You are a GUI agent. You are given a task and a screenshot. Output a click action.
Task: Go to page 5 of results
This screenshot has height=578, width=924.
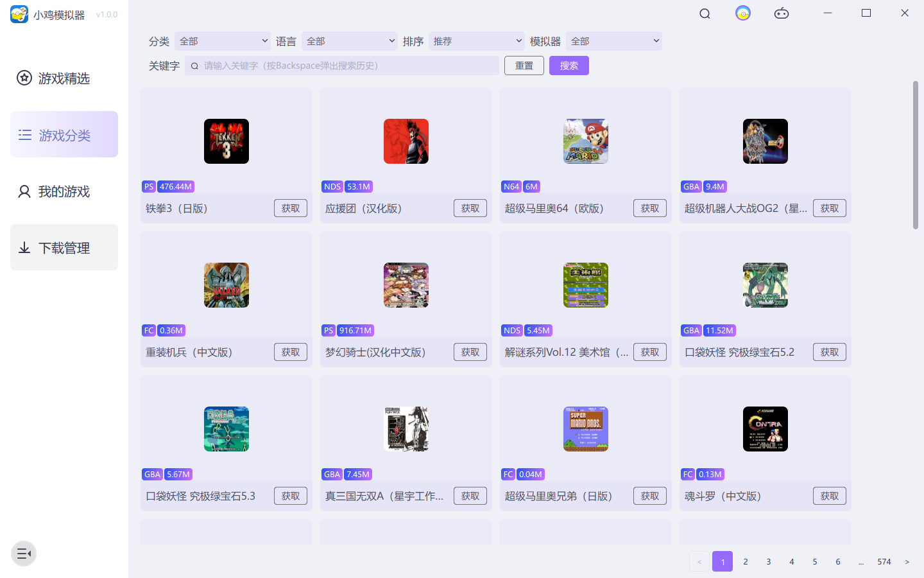tap(815, 561)
